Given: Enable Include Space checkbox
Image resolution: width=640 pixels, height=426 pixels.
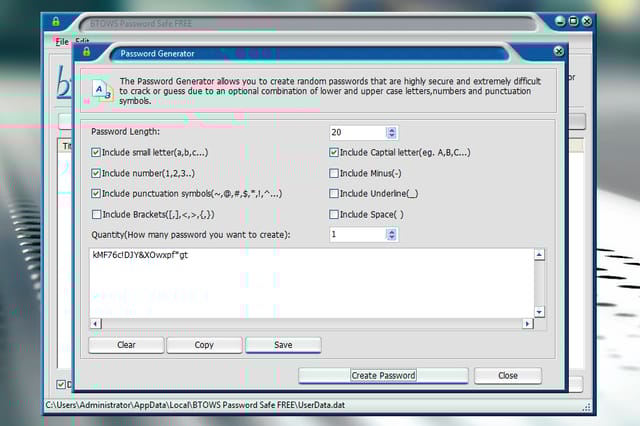Looking at the screenshot, I should [x=334, y=214].
